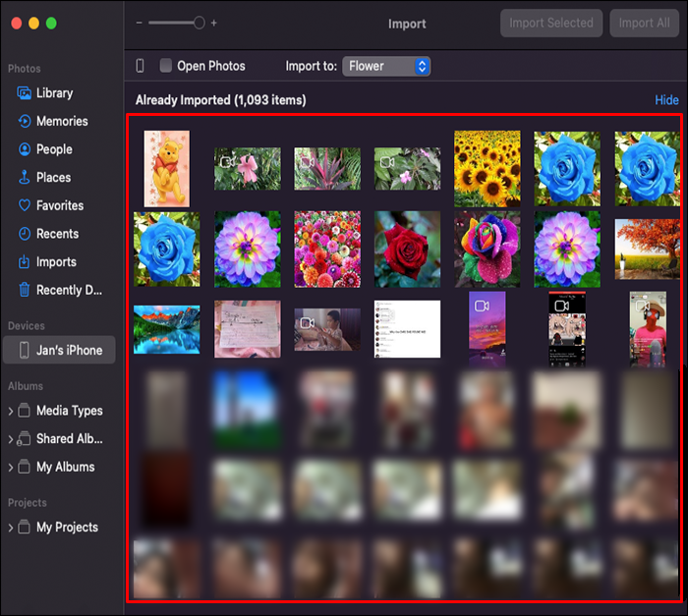
Task: Select the People icon
Action: (x=25, y=149)
